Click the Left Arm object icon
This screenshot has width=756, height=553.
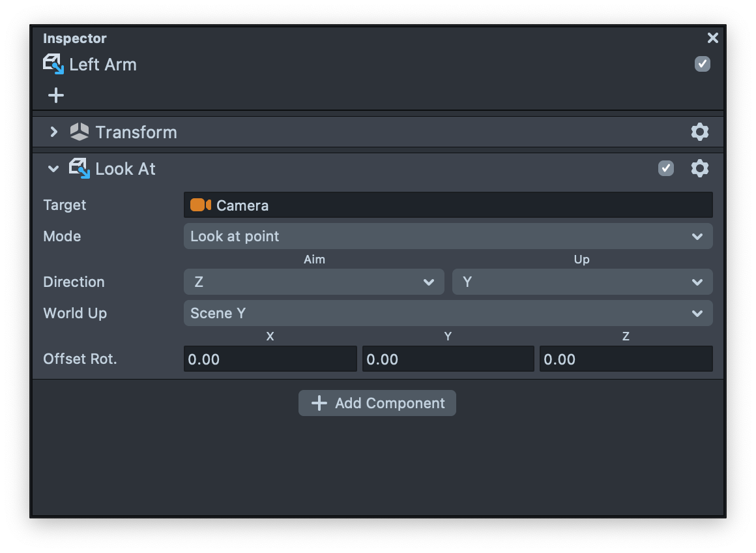tap(53, 64)
